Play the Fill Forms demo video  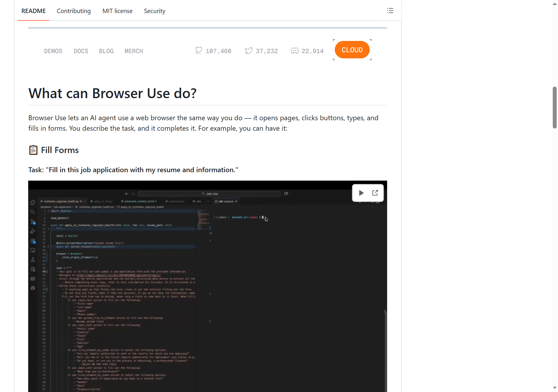(361, 193)
